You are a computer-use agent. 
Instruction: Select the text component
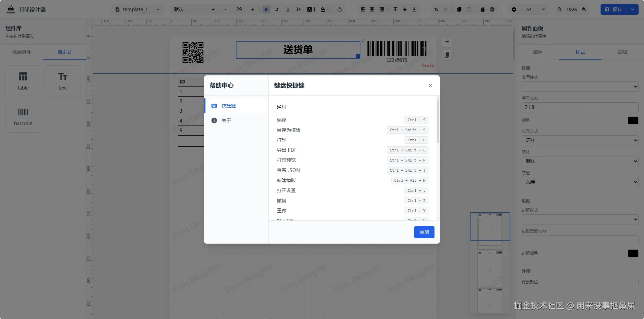[63, 81]
